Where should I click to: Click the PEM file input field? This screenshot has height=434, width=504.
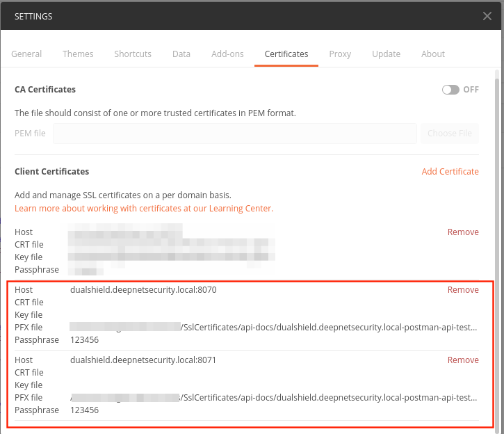click(235, 134)
